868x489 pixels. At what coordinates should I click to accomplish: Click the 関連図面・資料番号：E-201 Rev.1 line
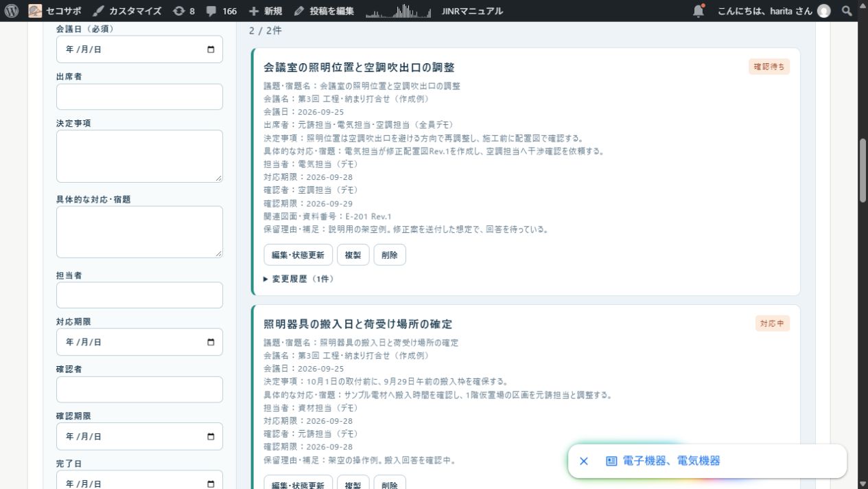tap(327, 216)
